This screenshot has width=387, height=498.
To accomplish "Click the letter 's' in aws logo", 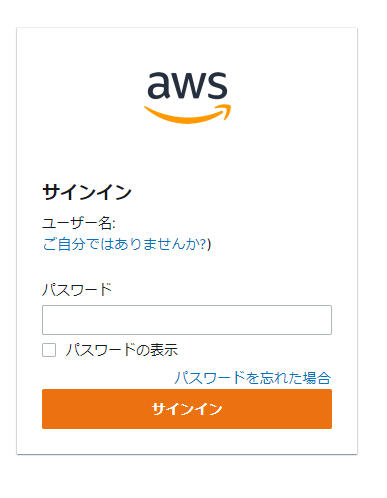I will (217, 86).
